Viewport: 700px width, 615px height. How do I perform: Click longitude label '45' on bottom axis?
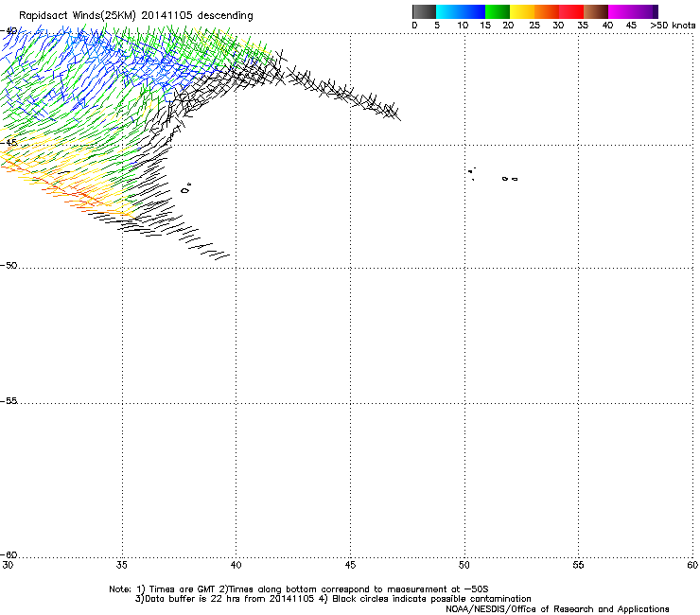tap(350, 566)
